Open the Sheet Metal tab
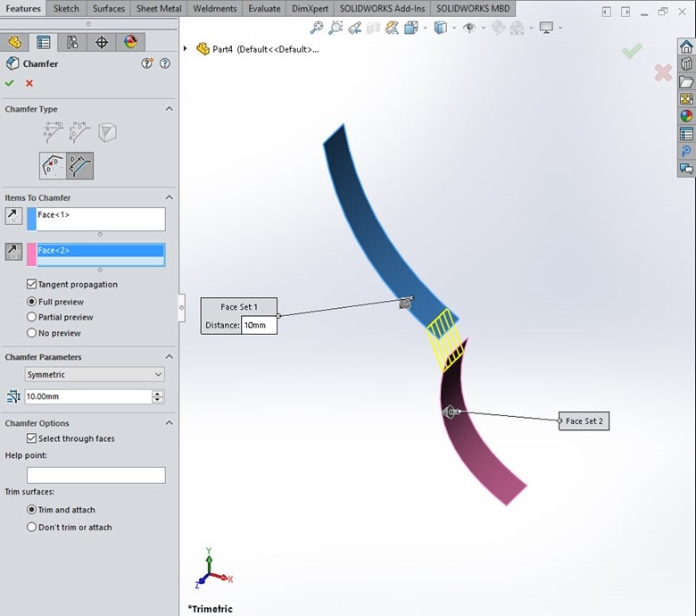Screen dimensions: 696x616 [x=161, y=9]
